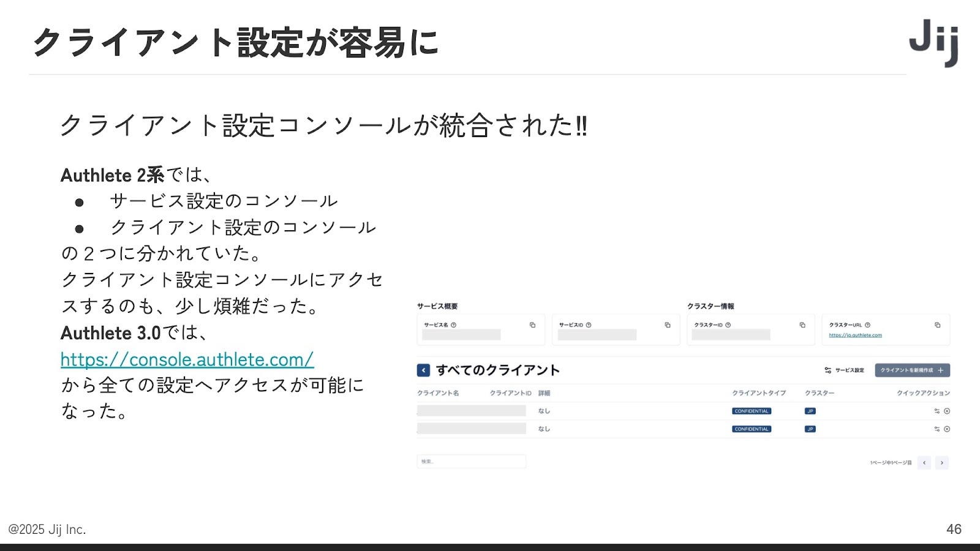This screenshot has width=980, height=551.
Task: Click なし in the first client row
Action: point(545,411)
